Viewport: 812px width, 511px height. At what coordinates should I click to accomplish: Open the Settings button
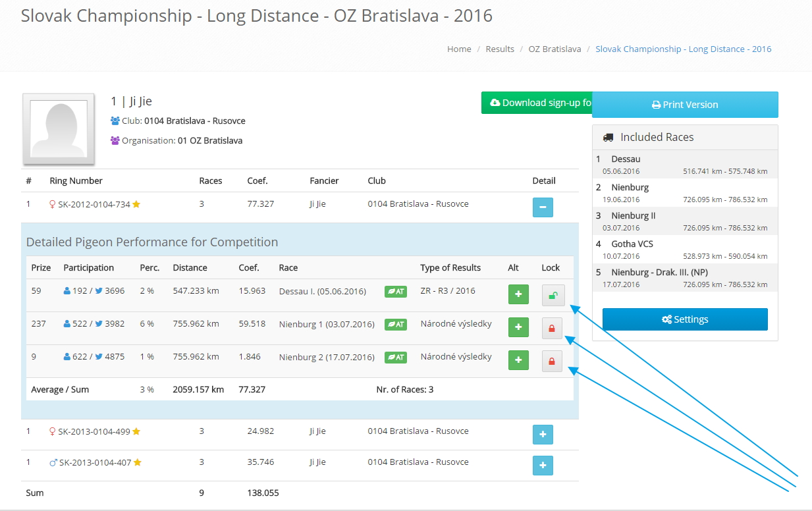point(685,319)
